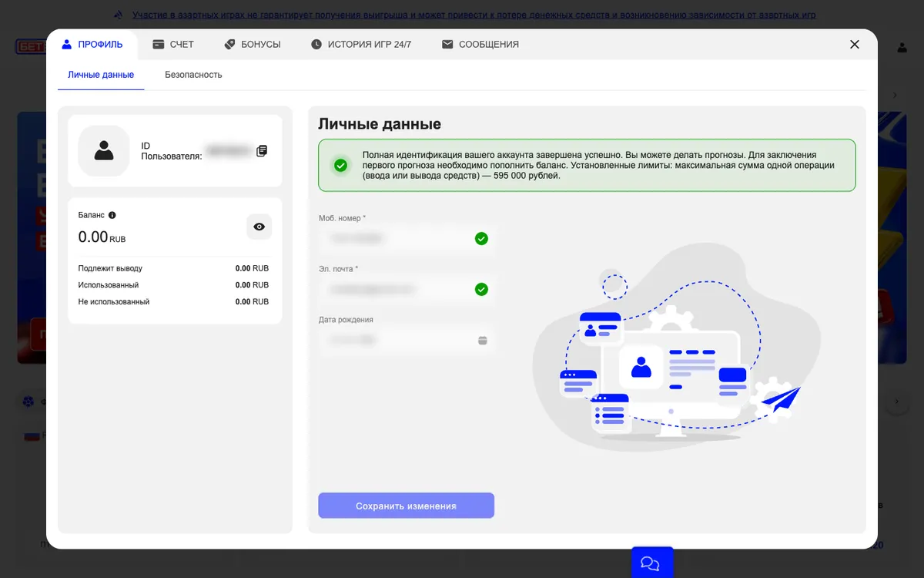Click the Не использованный row label

pyautogui.click(x=114, y=302)
